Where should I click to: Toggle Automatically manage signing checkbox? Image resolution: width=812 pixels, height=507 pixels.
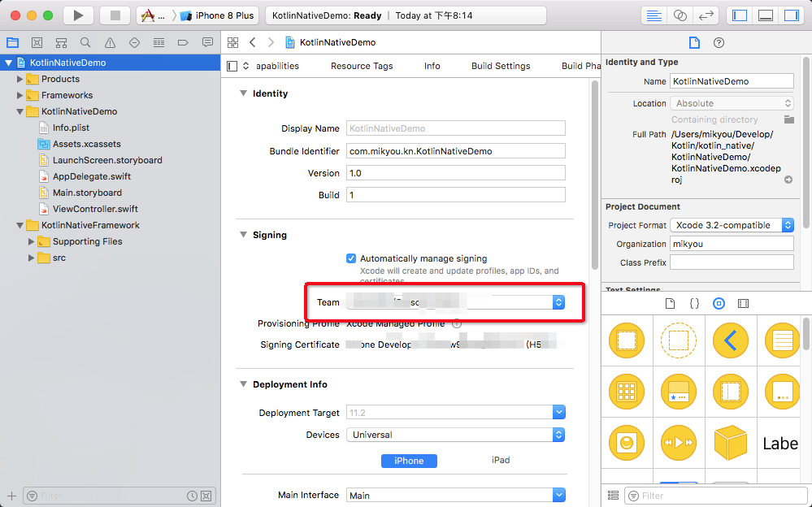point(351,258)
